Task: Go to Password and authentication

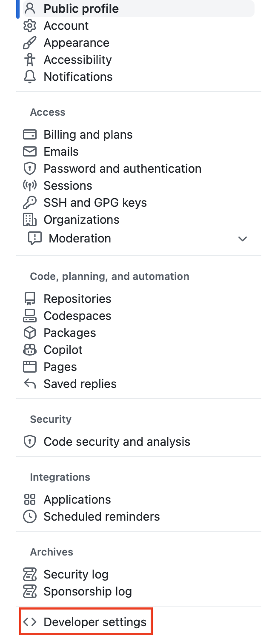Action: point(122,169)
